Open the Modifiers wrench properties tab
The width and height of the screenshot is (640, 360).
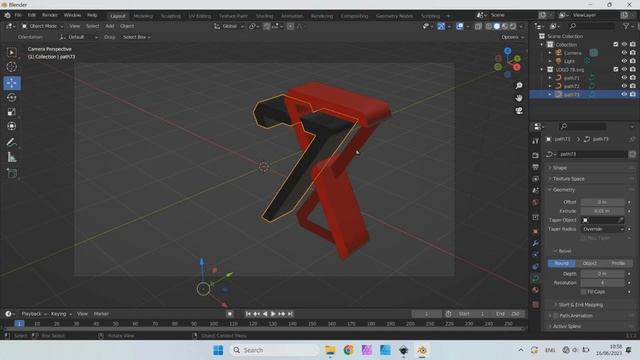pos(536,243)
